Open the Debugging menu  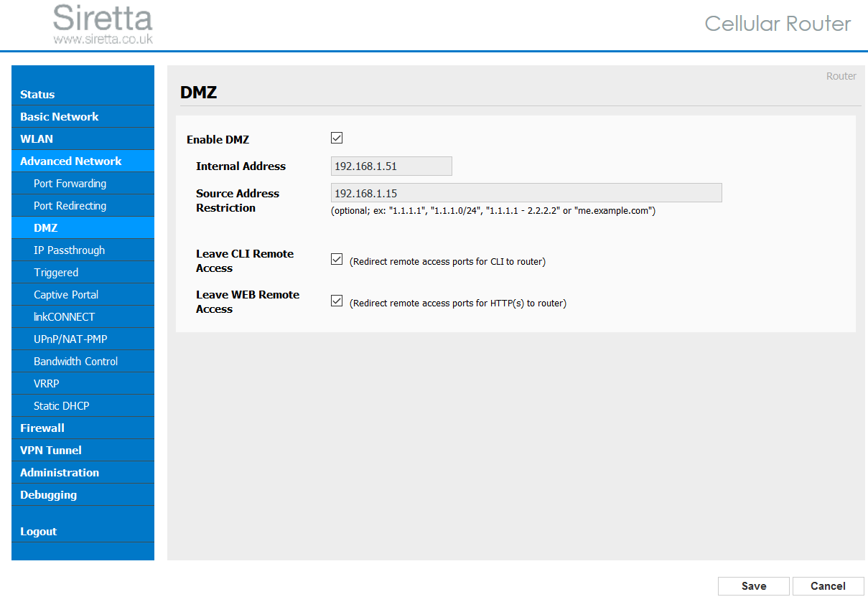(83, 494)
